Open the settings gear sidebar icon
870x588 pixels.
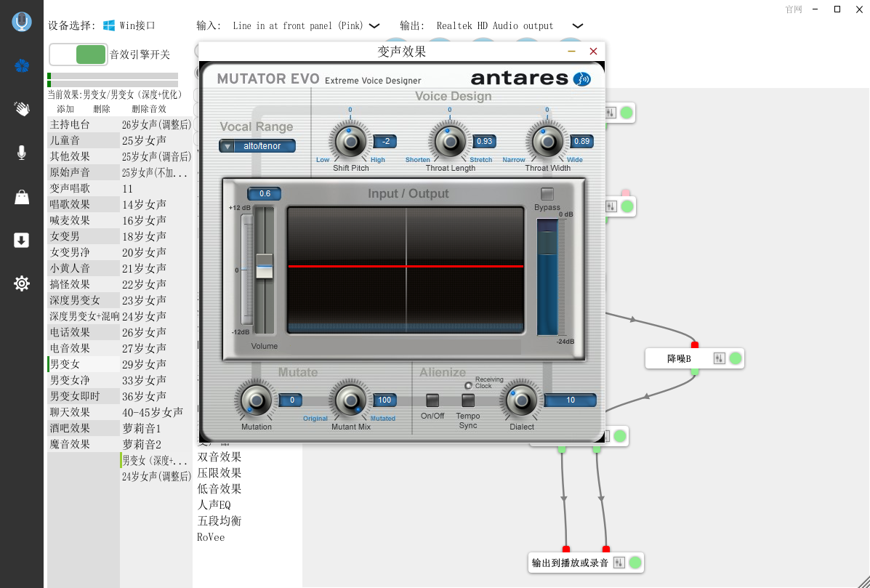click(x=22, y=284)
